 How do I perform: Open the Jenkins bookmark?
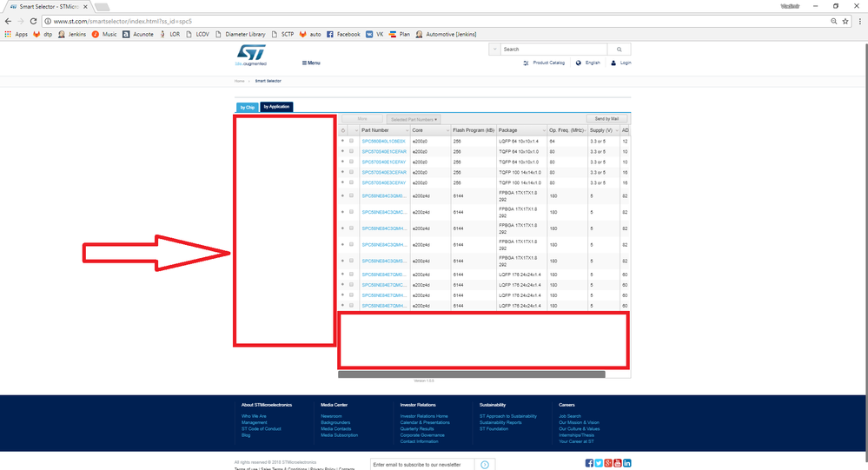(x=72, y=35)
